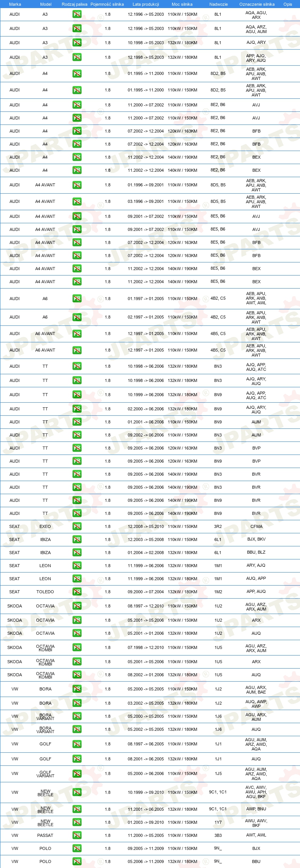
Task: Click fuel icon in SKODA OCTAVIA KOMBI 08.2002 row
Action: click(77, 675)
